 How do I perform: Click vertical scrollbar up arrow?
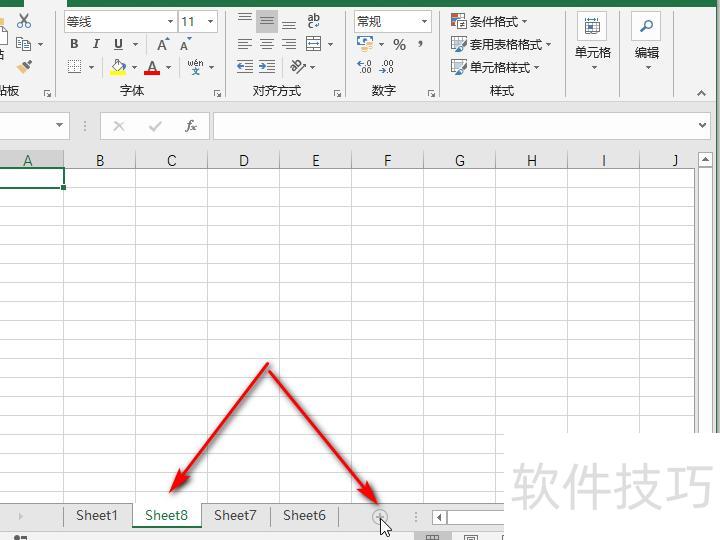click(705, 160)
